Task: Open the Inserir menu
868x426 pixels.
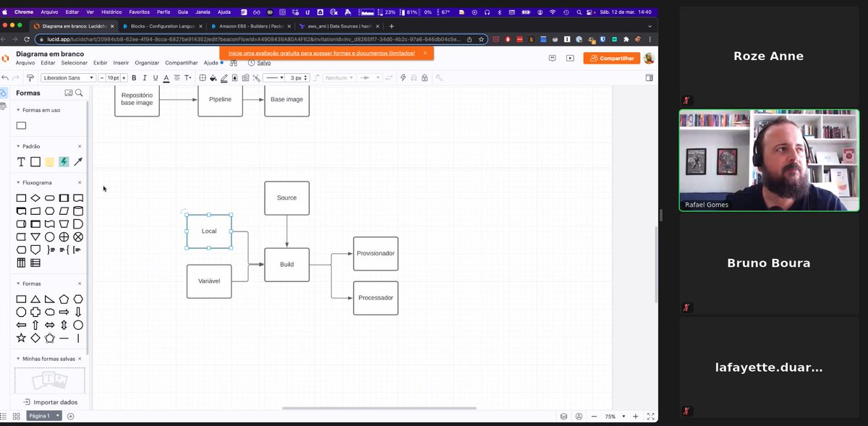Action: (121, 63)
